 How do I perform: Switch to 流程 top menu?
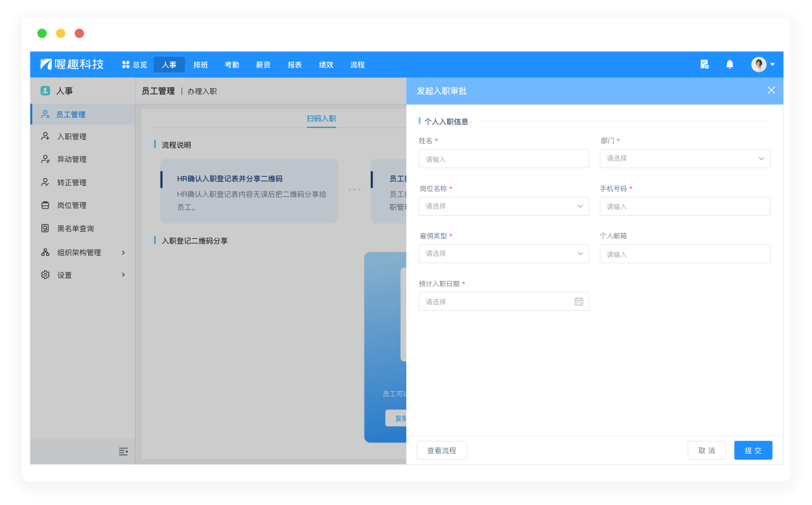point(357,65)
